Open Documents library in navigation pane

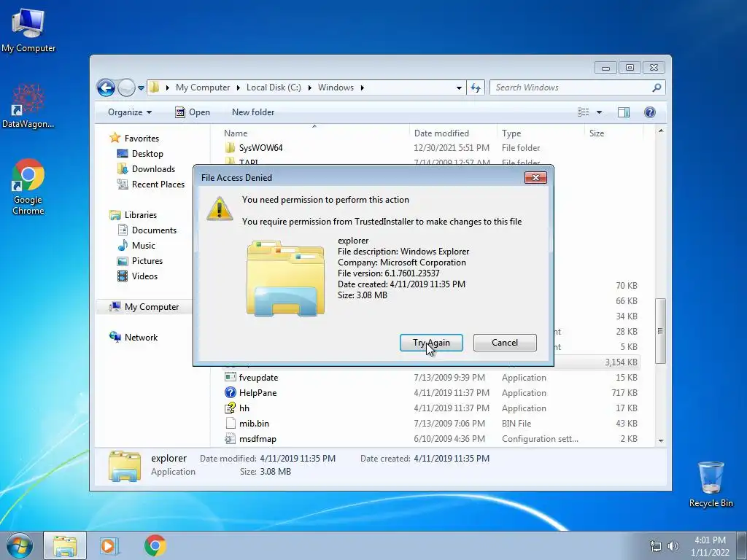[154, 230]
